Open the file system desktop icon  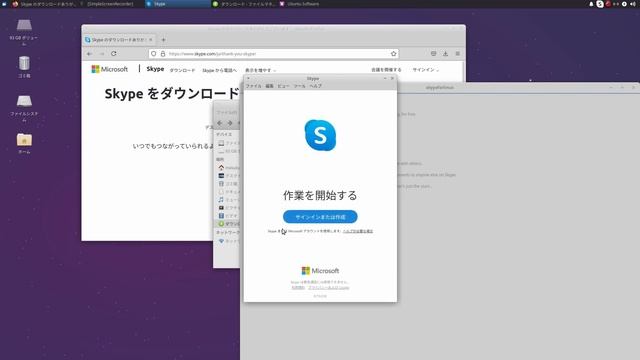coord(24,108)
